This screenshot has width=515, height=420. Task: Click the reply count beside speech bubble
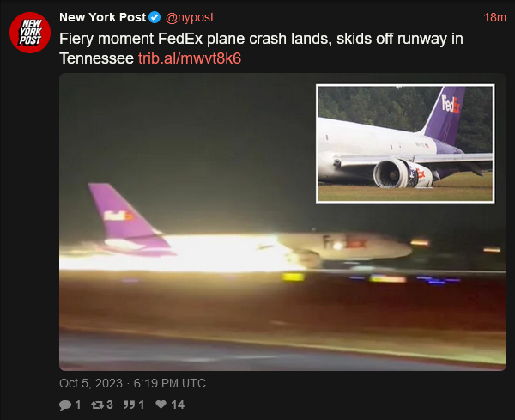(x=78, y=405)
